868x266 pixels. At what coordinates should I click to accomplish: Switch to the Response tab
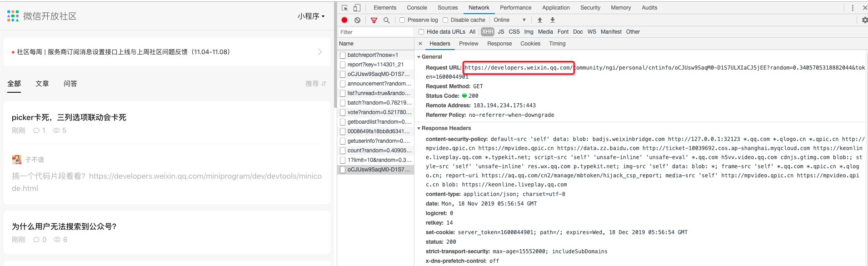click(x=499, y=44)
